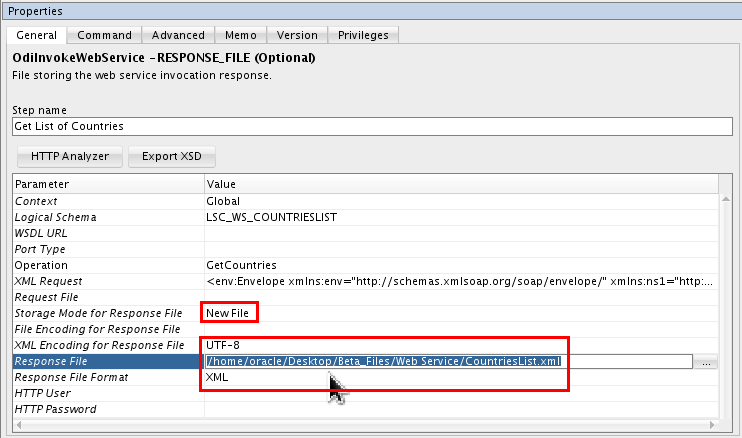
Task: Open the Advanced tab
Action: click(178, 35)
